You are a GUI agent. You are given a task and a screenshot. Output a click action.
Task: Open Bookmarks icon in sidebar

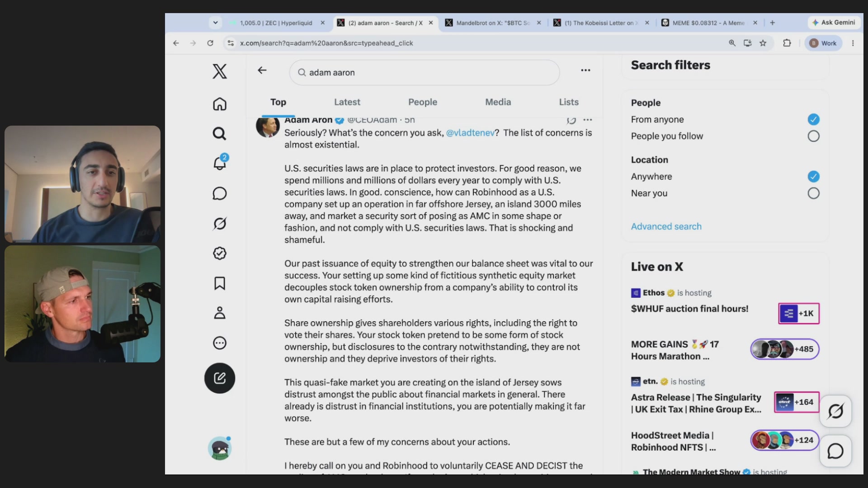220,283
